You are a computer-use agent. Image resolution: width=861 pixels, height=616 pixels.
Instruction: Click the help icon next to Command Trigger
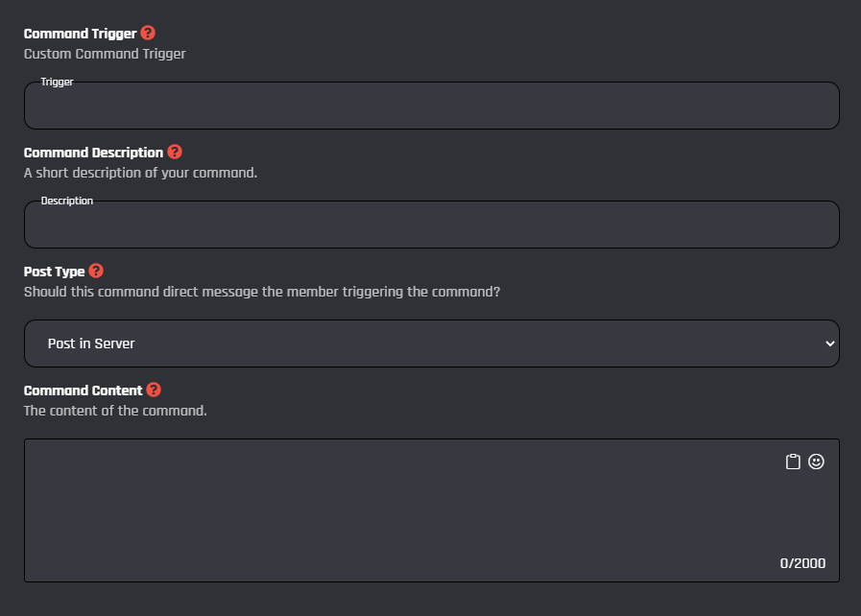[x=148, y=32]
